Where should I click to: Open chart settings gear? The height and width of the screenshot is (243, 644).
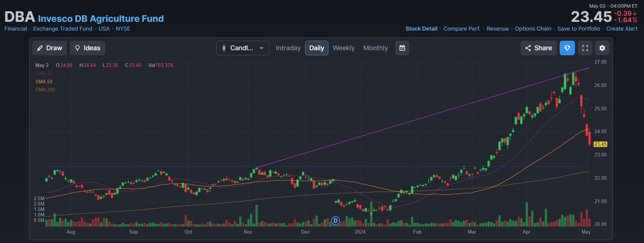pos(602,48)
